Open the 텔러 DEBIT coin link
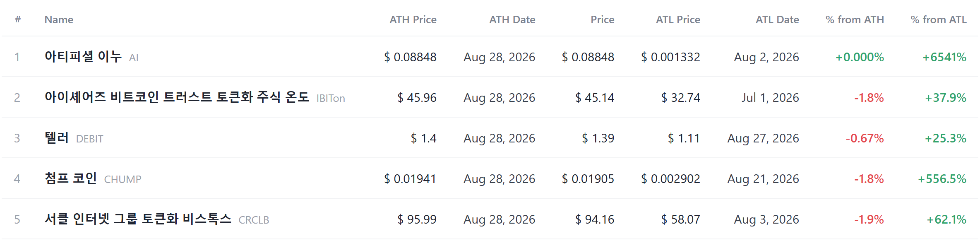This screenshot has height=241, width=980. 57,137
